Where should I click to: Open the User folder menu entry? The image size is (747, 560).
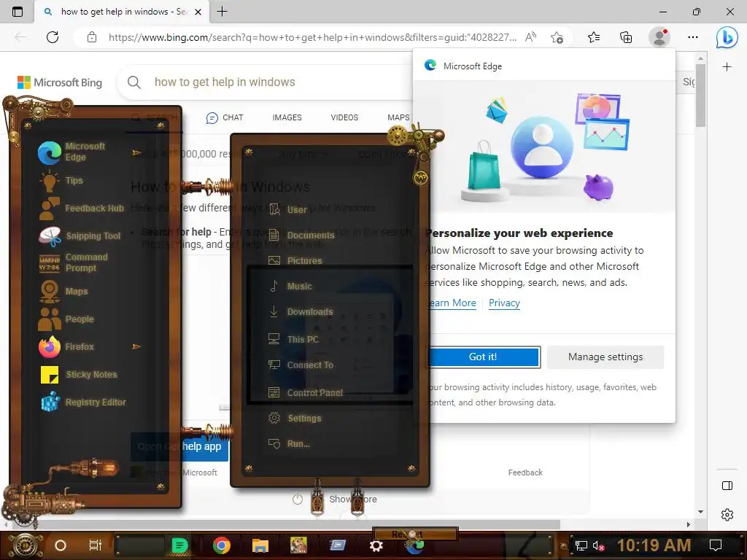287,209
